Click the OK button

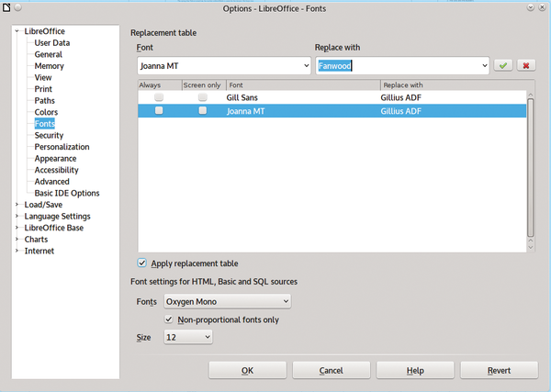coord(247,371)
